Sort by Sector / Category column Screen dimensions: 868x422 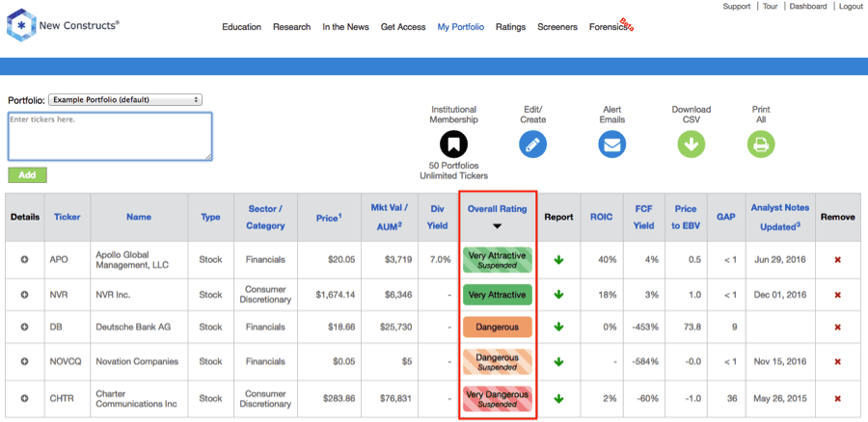266,218
